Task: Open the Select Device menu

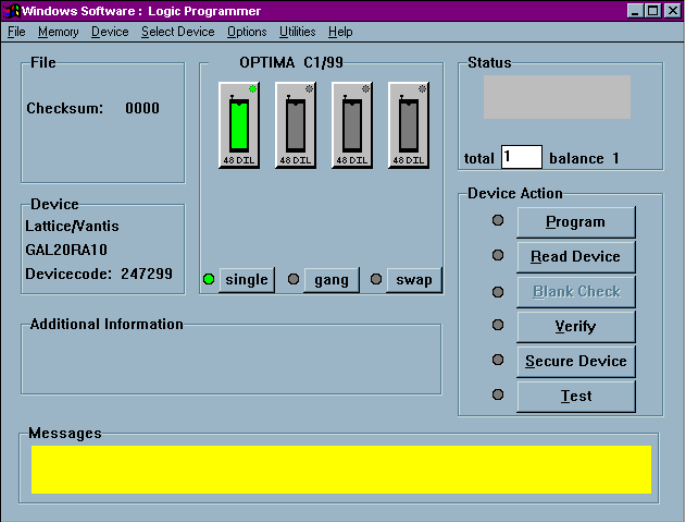Action: coord(177,32)
